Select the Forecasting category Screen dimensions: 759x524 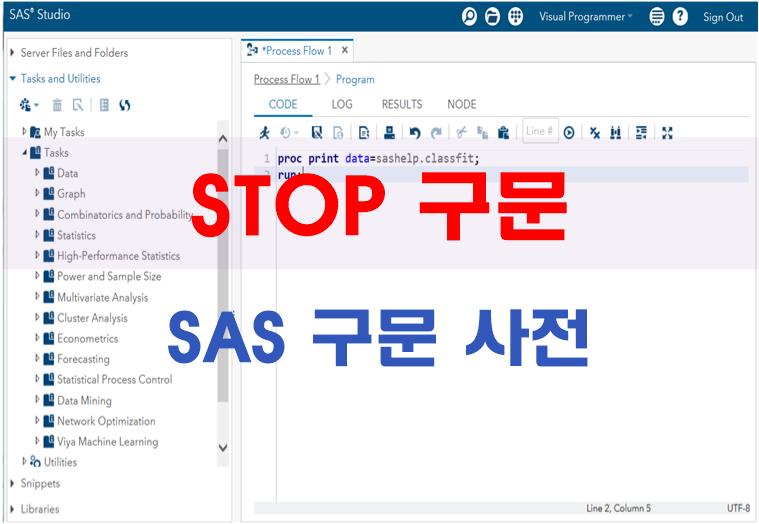click(83, 359)
